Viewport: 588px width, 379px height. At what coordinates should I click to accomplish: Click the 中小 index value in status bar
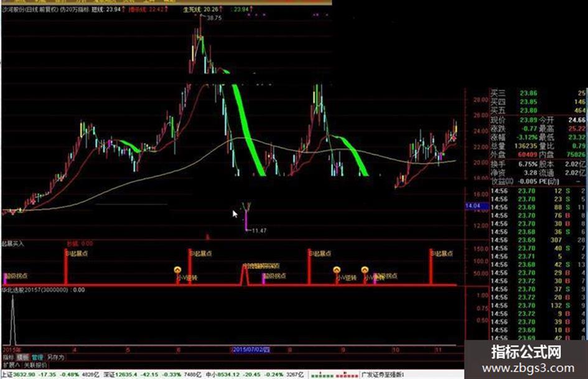point(228,375)
